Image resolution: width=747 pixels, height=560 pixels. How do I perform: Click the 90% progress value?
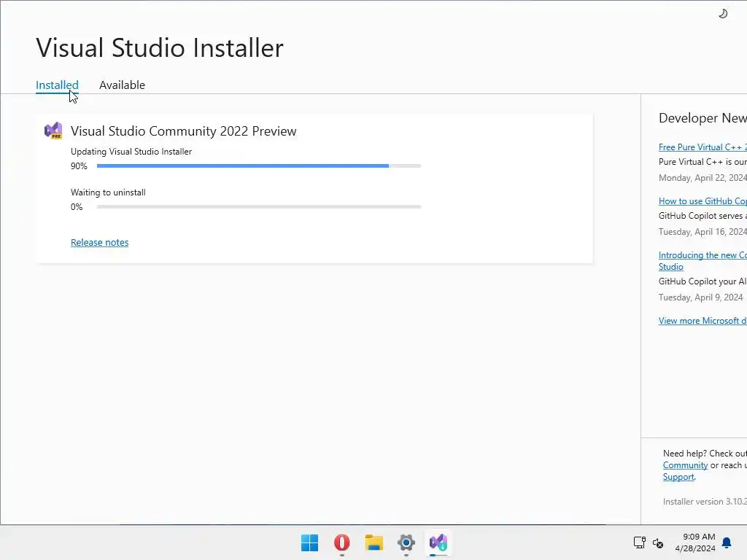[79, 166]
